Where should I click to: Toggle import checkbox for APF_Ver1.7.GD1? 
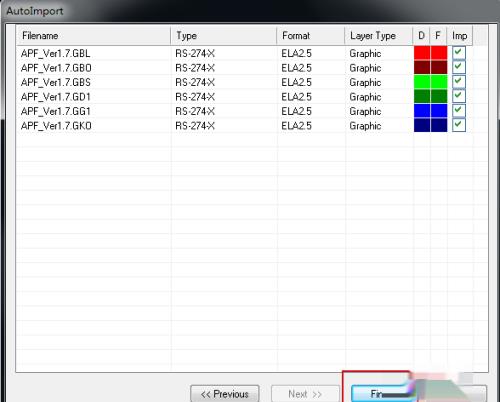[459, 96]
